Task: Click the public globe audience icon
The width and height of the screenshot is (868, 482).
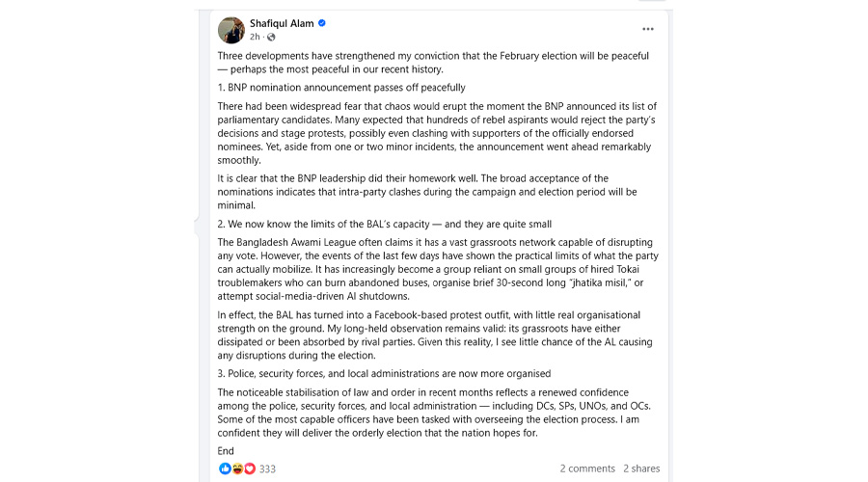Action: click(271, 38)
